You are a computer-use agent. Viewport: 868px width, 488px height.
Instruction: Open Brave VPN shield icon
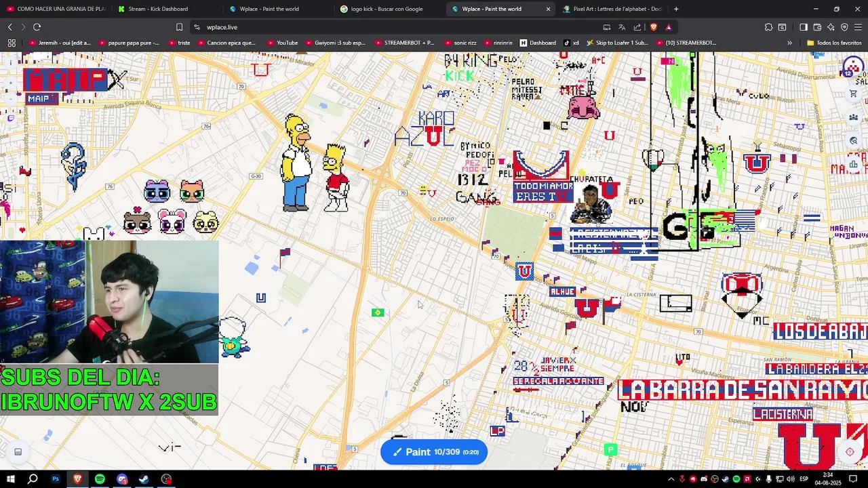click(x=844, y=27)
